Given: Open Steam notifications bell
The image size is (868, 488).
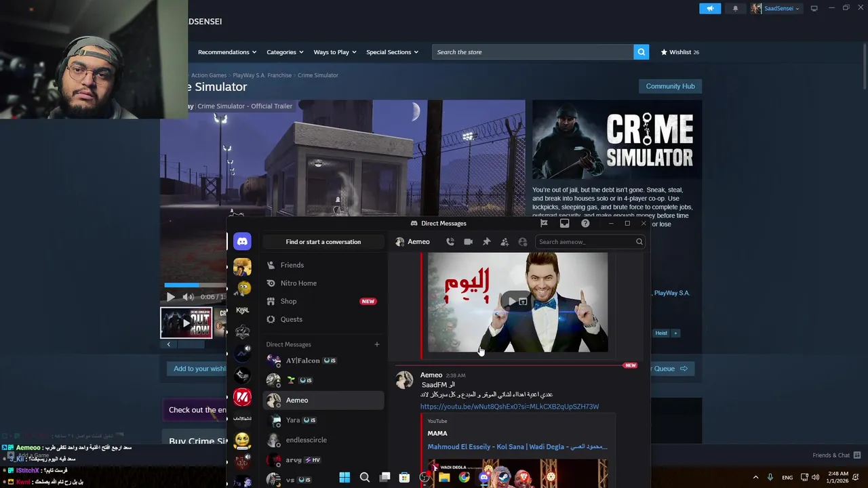Looking at the screenshot, I should point(735,9).
